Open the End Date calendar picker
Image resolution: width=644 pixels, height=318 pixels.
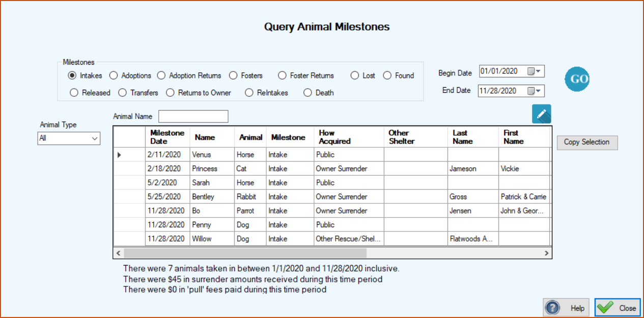[x=536, y=91]
